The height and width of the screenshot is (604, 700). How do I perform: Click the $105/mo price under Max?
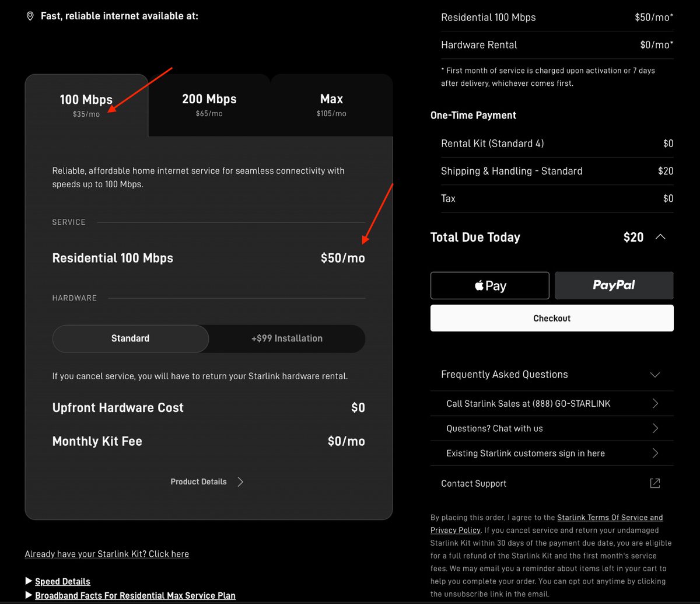click(331, 114)
